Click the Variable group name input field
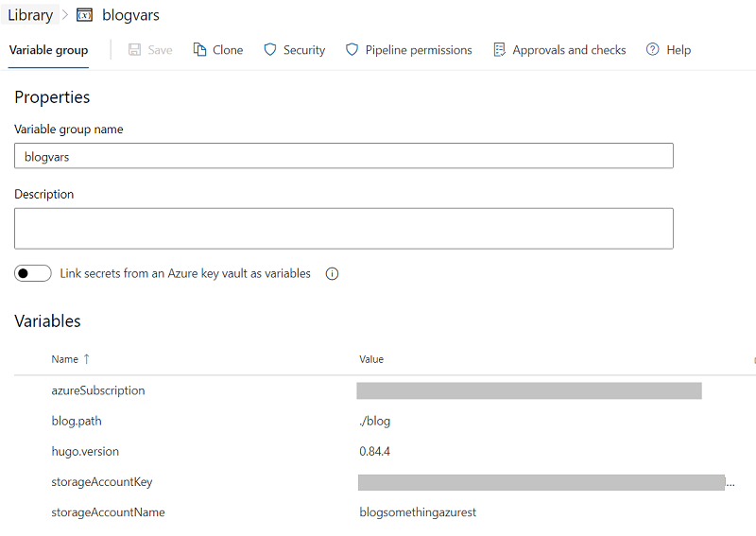This screenshot has height=536, width=756. coord(344,156)
